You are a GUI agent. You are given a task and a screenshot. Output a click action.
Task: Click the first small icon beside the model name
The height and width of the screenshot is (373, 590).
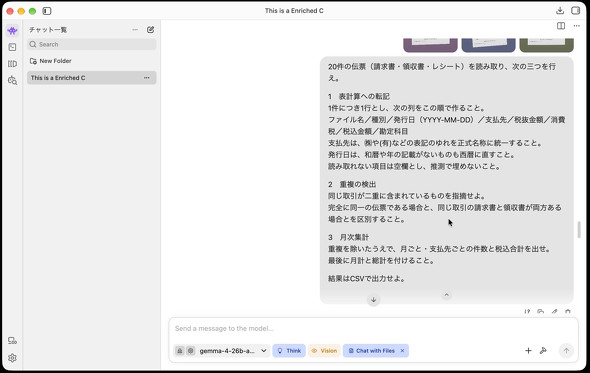(x=180, y=351)
